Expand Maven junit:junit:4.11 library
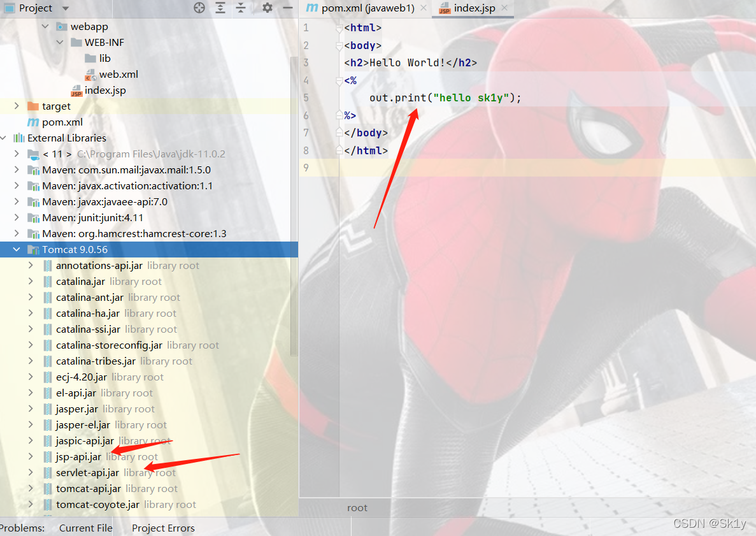 pos(17,217)
